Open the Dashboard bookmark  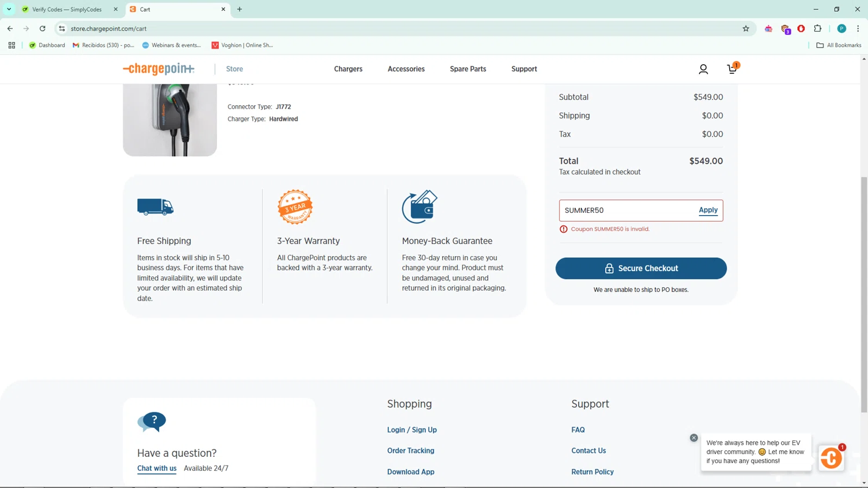coord(47,45)
